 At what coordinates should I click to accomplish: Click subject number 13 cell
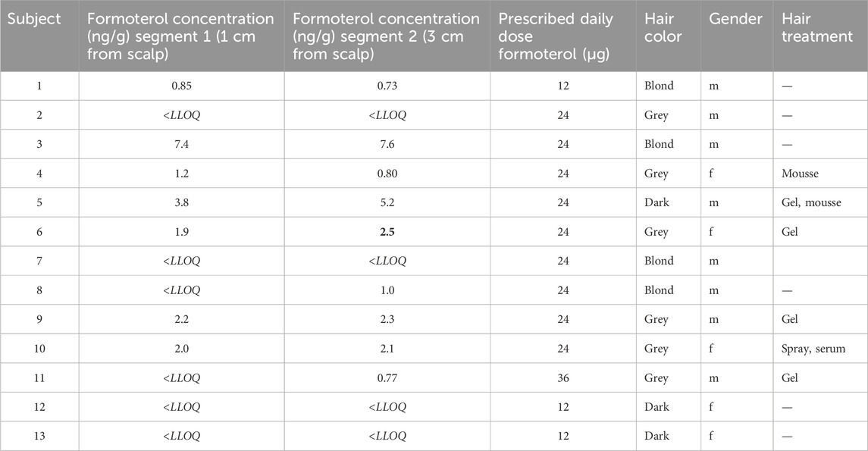[x=39, y=436]
